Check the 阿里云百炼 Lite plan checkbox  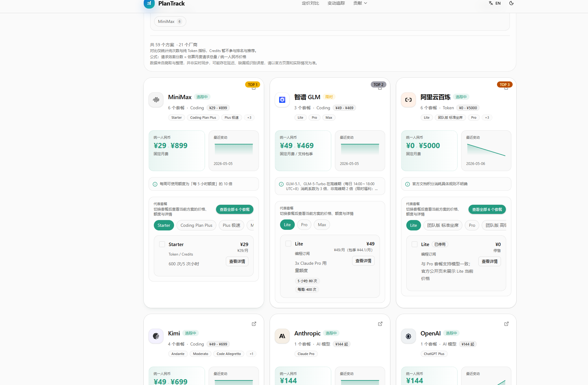click(x=415, y=244)
